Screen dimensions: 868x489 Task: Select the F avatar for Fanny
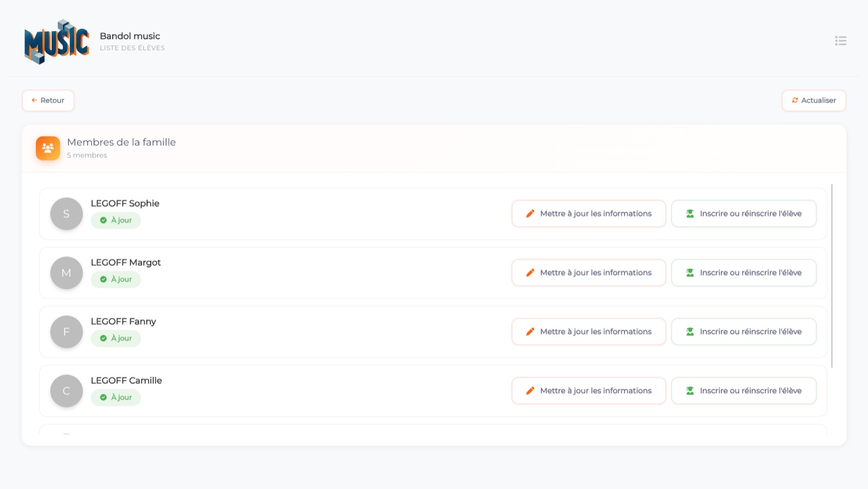tap(66, 332)
